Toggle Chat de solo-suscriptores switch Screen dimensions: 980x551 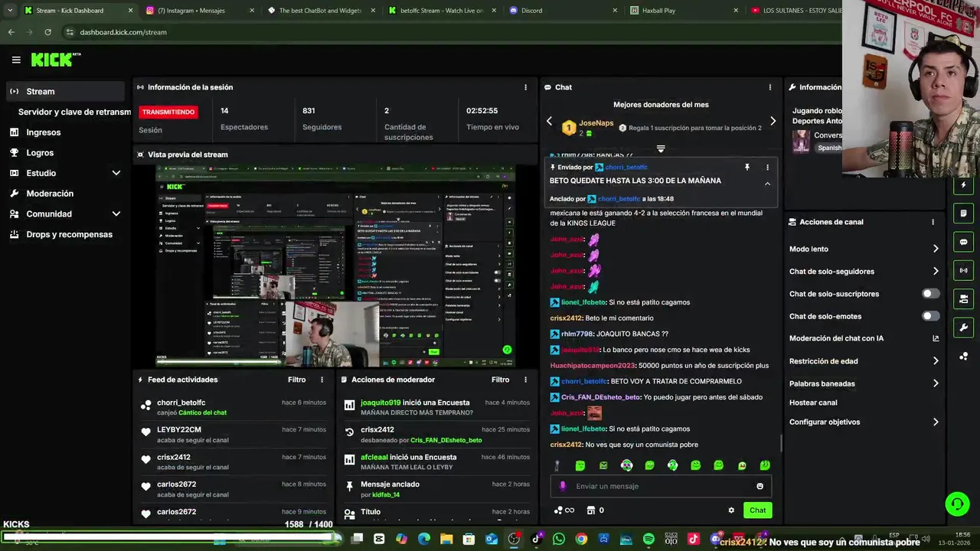[930, 294]
